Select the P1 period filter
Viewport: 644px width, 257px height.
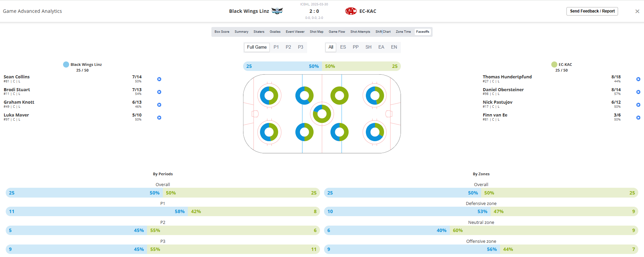pos(276,47)
